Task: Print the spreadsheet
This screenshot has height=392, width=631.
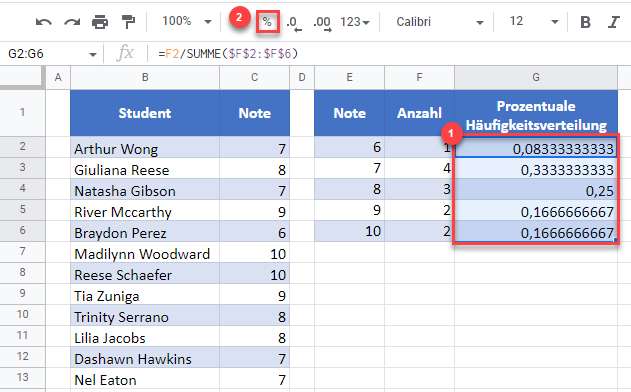Action: pos(100,22)
